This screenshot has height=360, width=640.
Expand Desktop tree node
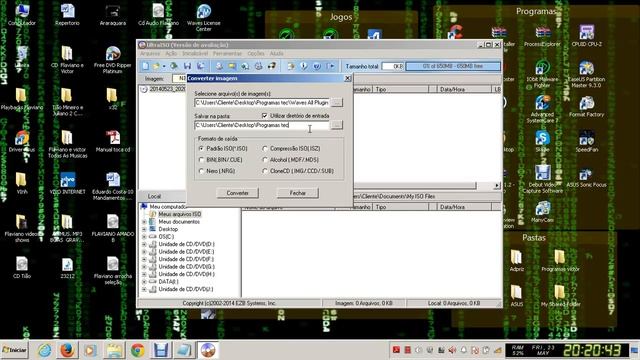[x=144, y=229]
